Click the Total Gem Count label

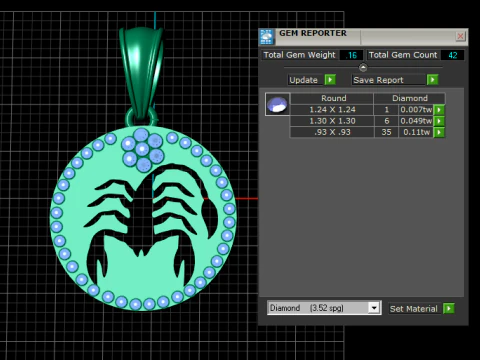(403, 55)
